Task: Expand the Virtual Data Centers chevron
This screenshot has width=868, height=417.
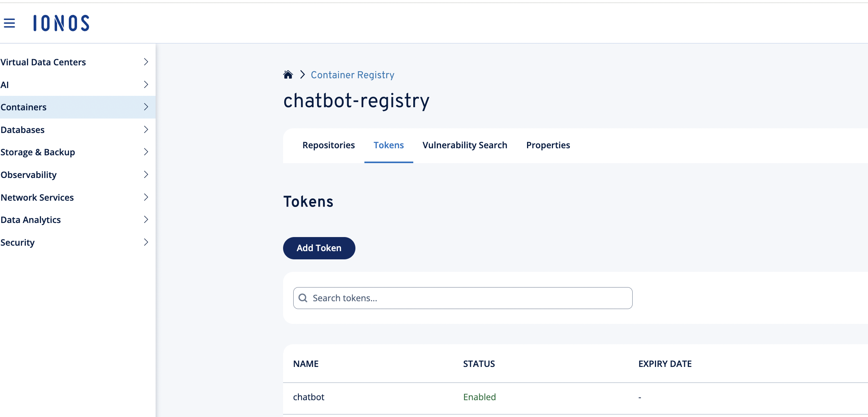Action: pos(146,62)
